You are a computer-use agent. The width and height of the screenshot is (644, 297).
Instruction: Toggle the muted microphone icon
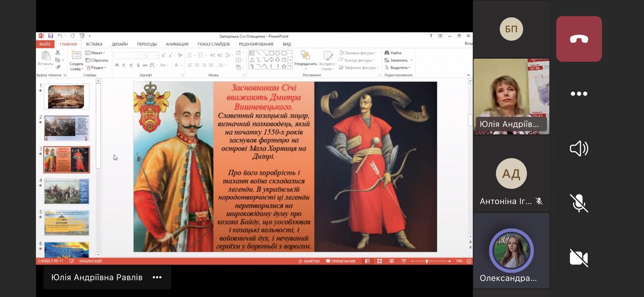[x=579, y=203]
